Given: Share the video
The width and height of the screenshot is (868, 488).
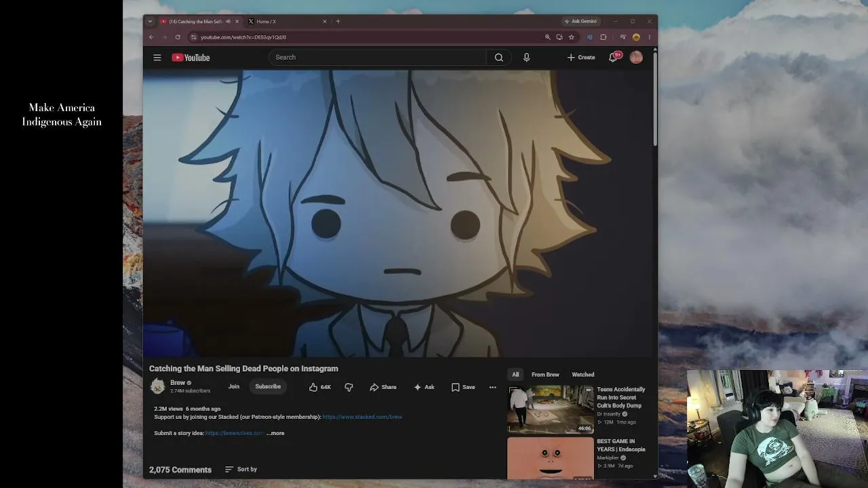Looking at the screenshot, I should [382, 387].
